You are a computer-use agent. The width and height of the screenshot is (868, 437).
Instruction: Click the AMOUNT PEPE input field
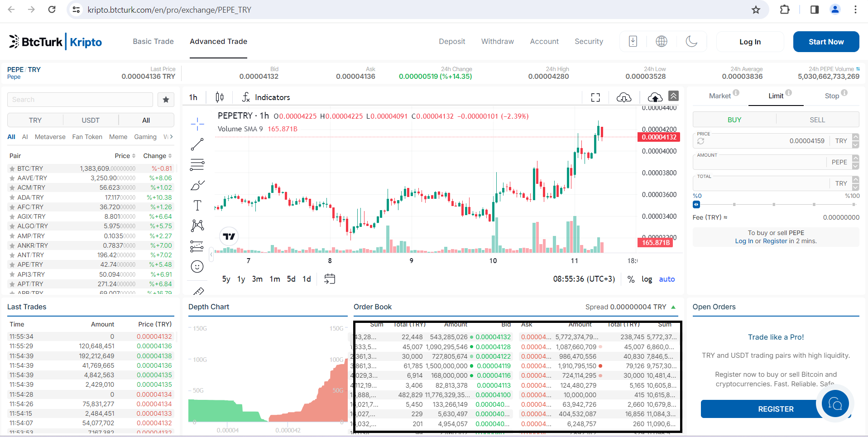pos(760,162)
